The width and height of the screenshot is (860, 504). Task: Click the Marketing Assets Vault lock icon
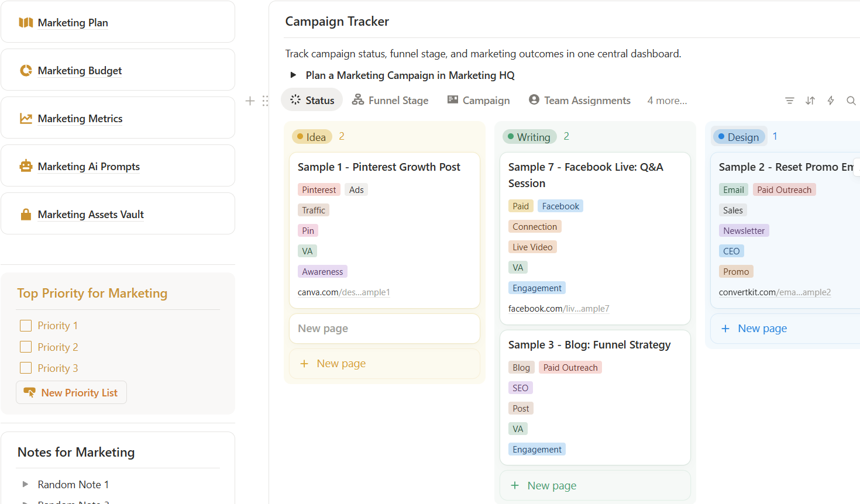point(26,215)
